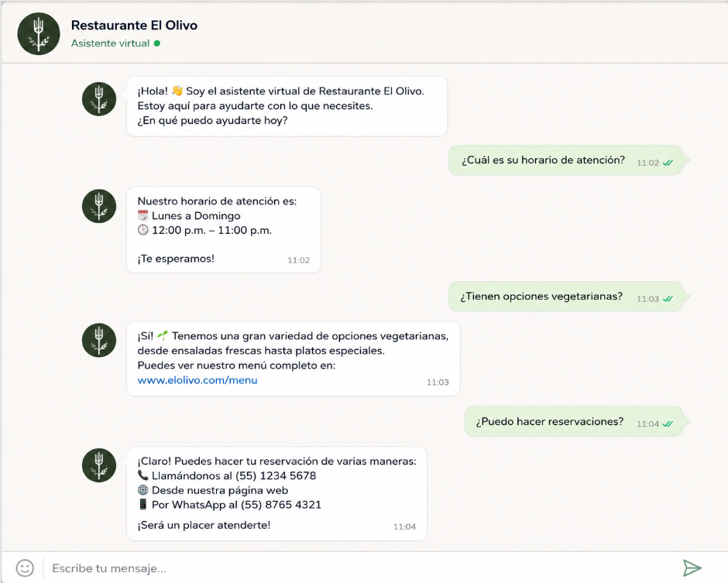The image size is (728, 583).
Task: Click the ¿En qué puedo ayudarte hoy? line
Action: click(213, 120)
